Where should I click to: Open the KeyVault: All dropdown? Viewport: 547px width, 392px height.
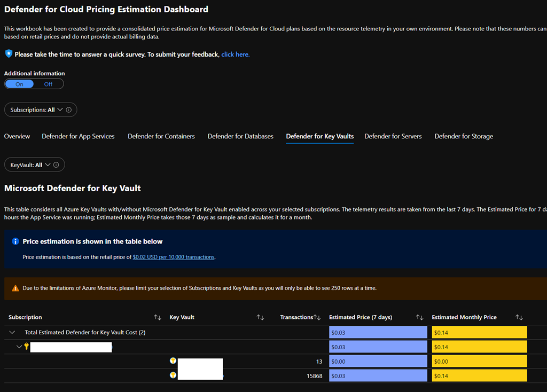(x=30, y=165)
